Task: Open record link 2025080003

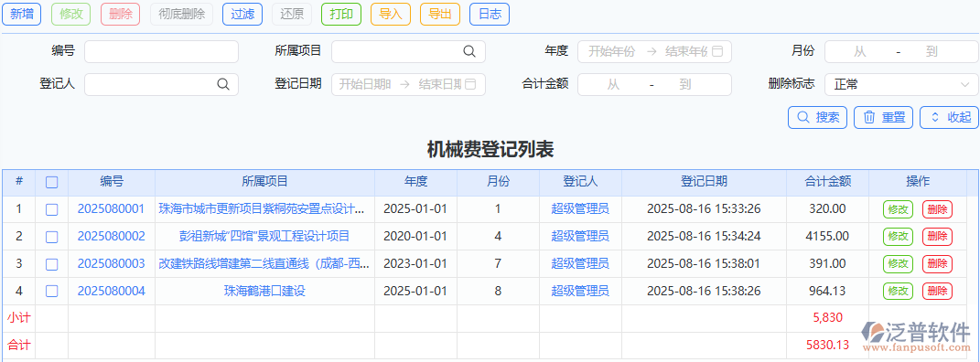Action: [112, 264]
